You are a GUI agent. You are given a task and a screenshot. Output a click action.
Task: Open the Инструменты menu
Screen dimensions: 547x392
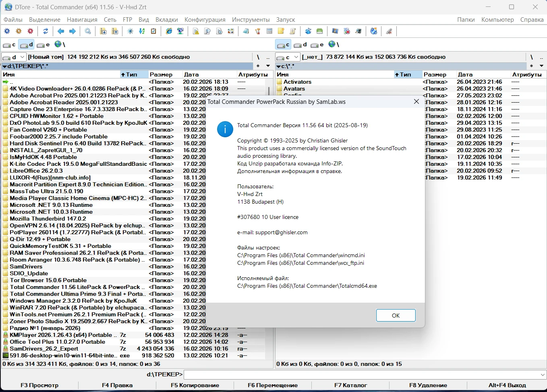click(251, 20)
